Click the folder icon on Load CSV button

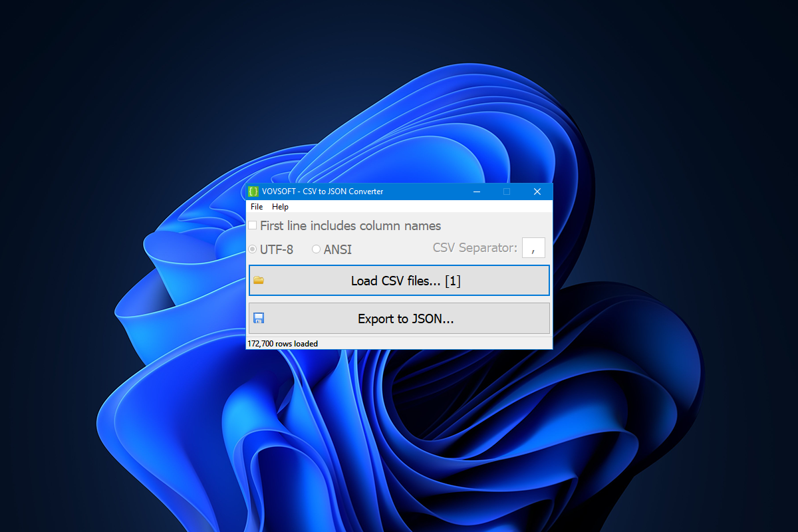coord(259,280)
